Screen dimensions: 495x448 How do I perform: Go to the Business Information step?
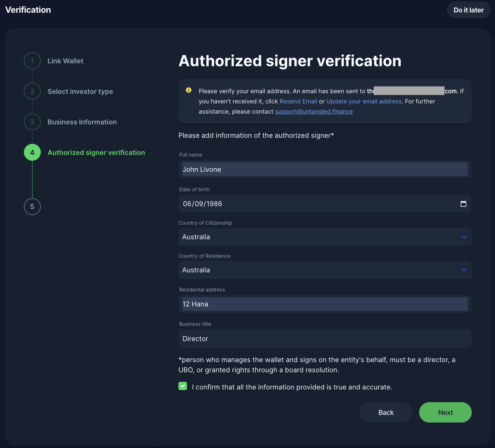point(82,122)
